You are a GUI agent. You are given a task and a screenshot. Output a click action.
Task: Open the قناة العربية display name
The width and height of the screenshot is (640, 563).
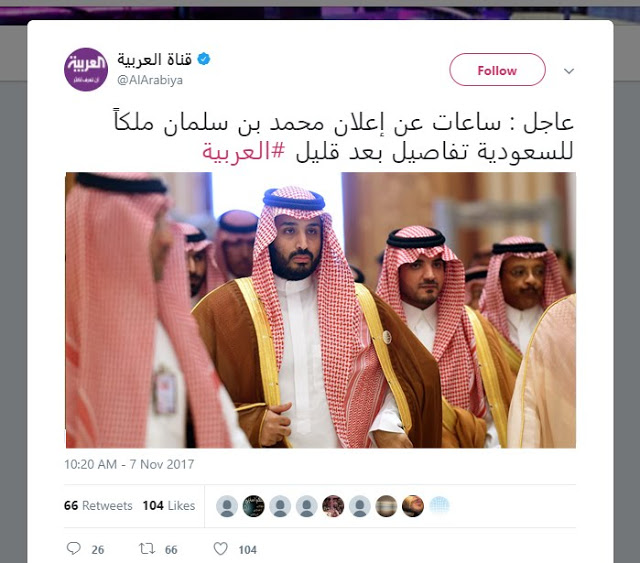154,60
